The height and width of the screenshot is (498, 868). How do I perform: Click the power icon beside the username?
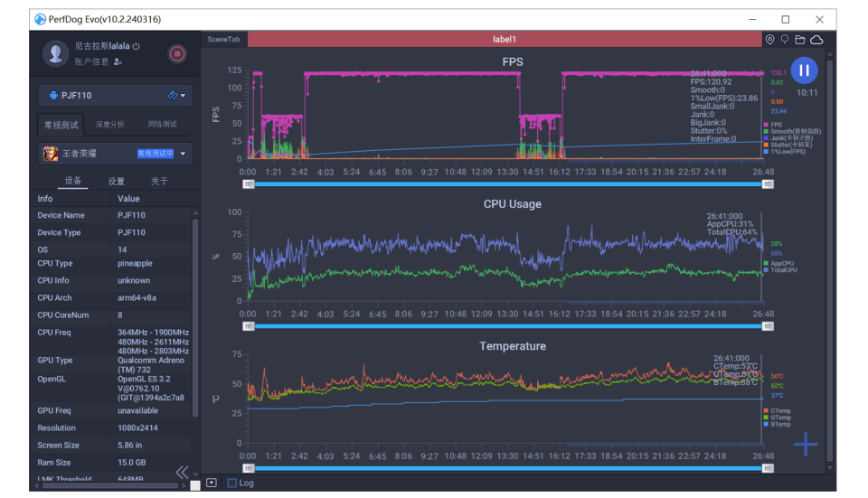[137, 46]
